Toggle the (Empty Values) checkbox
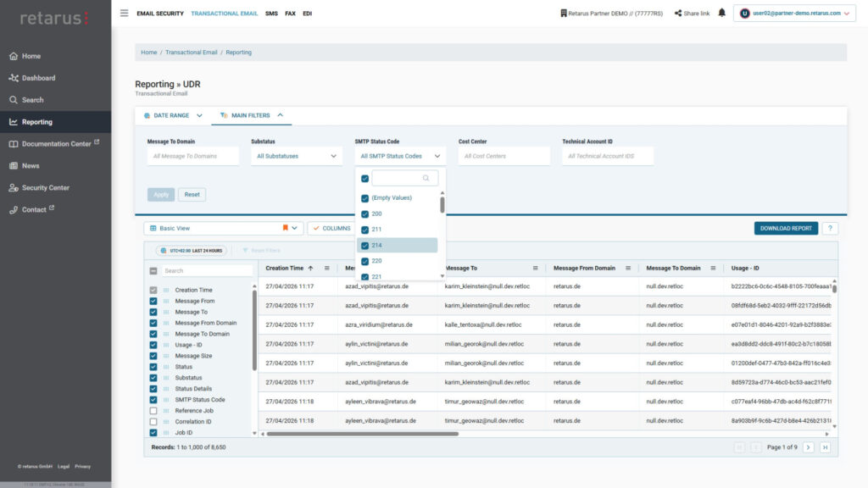The height and width of the screenshot is (488, 868). point(365,198)
